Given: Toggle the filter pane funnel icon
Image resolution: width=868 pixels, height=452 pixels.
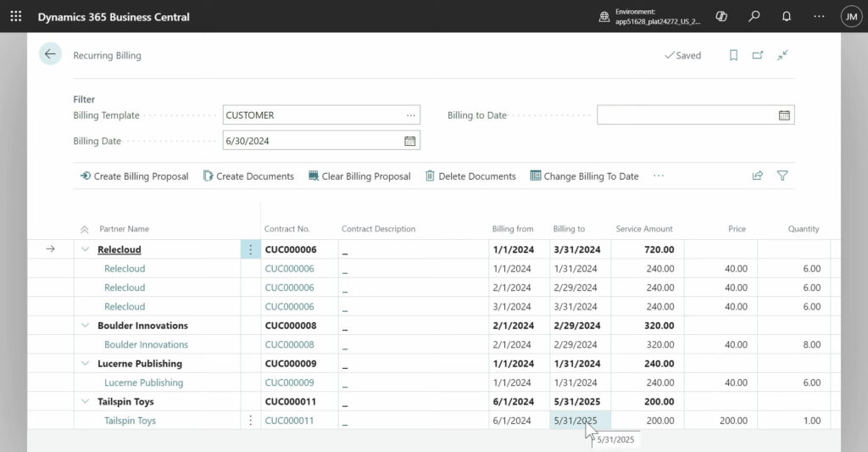Looking at the screenshot, I should point(782,176).
